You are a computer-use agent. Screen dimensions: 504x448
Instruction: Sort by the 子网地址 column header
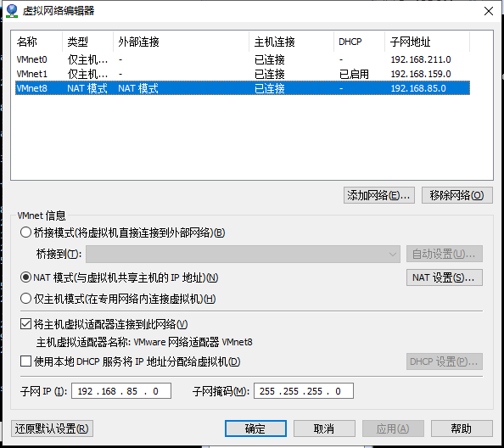pyautogui.click(x=427, y=42)
